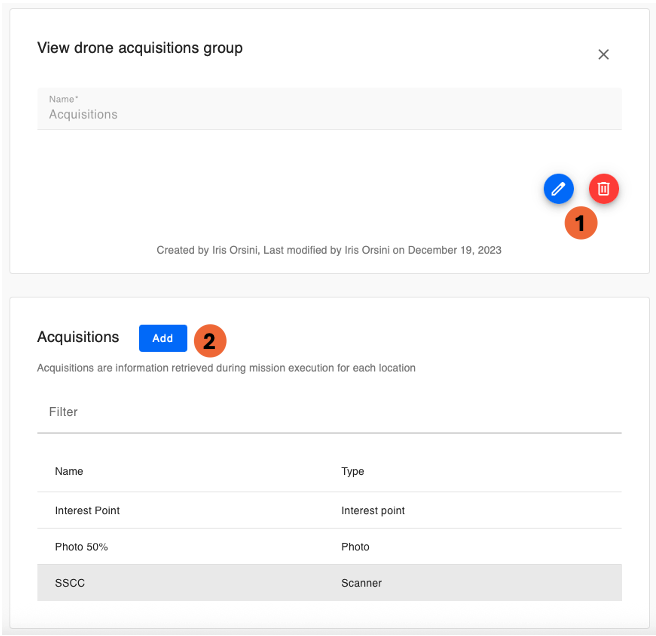
Task: Click the acquisitions description text below Add
Action: pyautogui.click(x=226, y=368)
